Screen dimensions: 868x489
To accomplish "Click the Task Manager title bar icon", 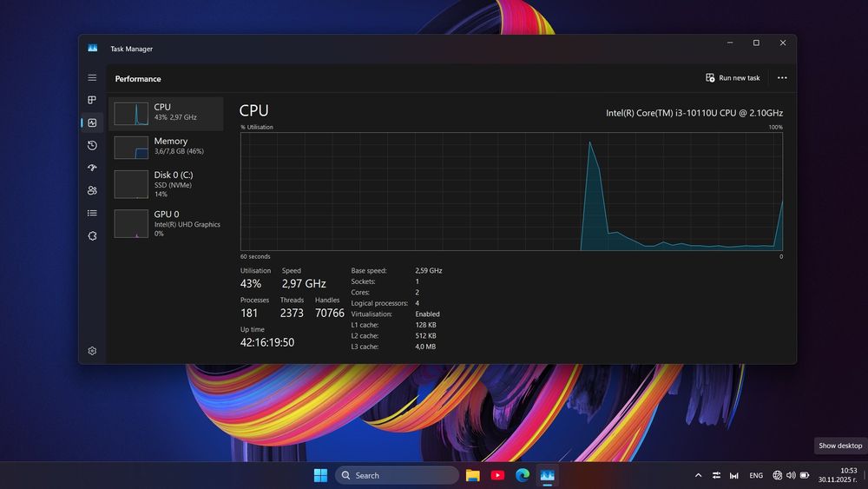I will 93,48.
